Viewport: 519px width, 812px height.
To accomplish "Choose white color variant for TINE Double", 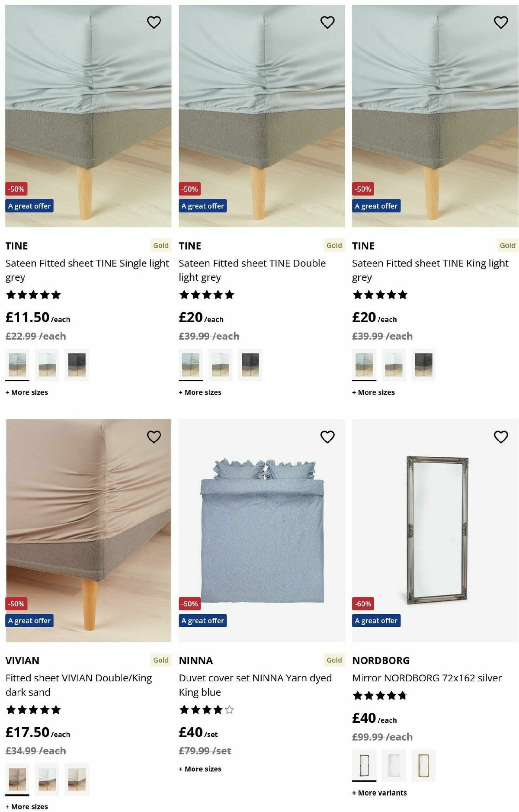I will tap(221, 365).
